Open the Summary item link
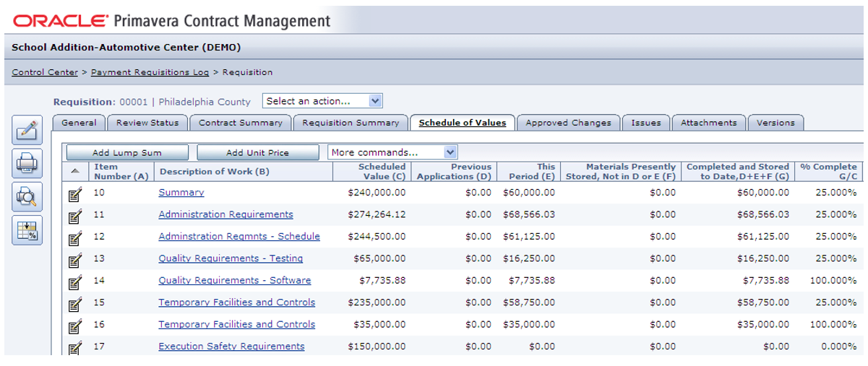Viewport: 868px width, 366px height. pyautogui.click(x=181, y=193)
